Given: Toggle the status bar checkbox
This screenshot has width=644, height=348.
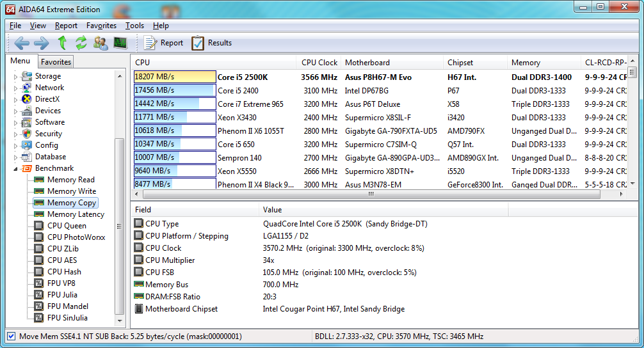Looking at the screenshot, I should (x=12, y=336).
